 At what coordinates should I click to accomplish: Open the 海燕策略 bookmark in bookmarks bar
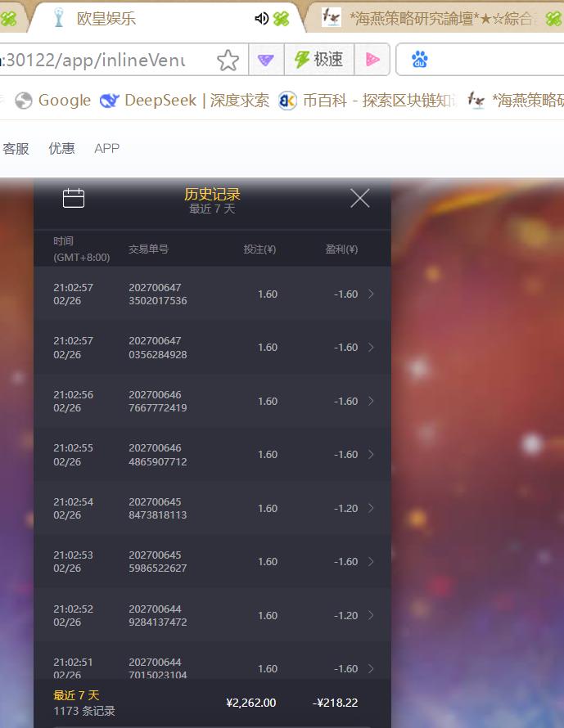tap(516, 101)
